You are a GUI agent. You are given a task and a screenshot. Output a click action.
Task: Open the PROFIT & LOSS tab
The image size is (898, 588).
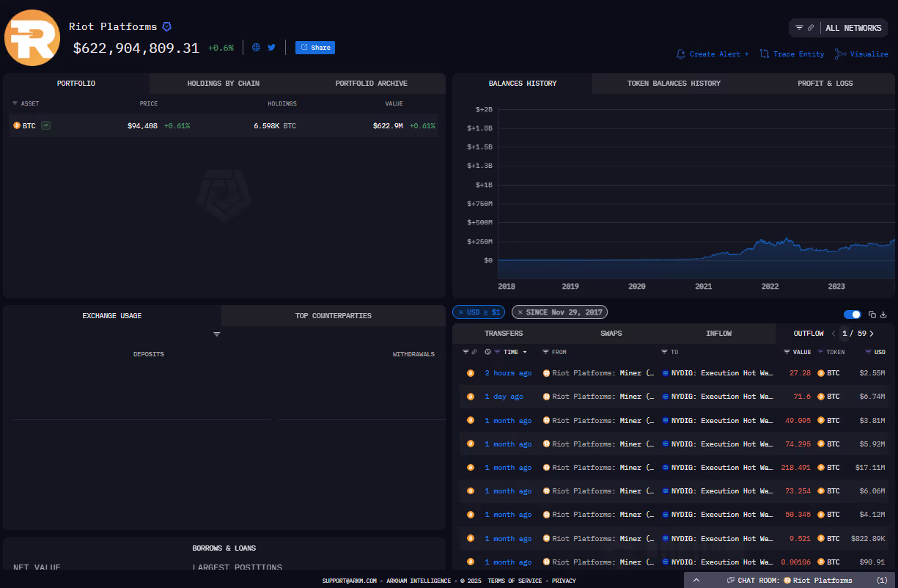(x=825, y=83)
